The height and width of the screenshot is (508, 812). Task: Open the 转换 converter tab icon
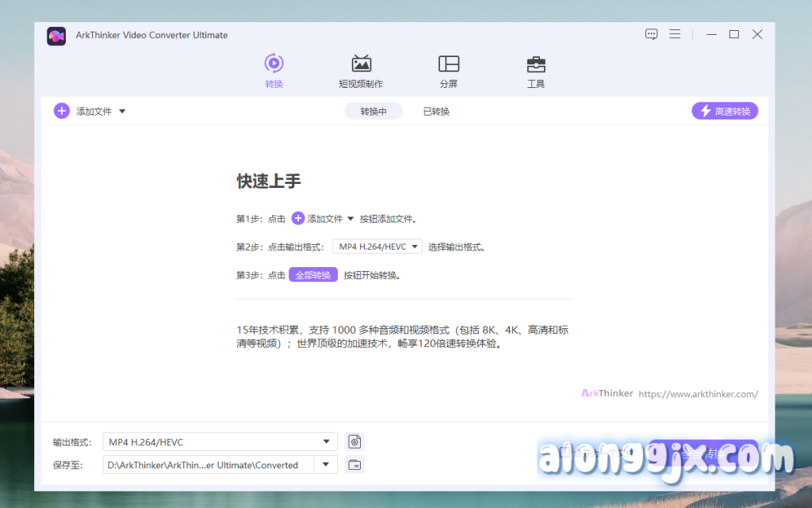(274, 63)
